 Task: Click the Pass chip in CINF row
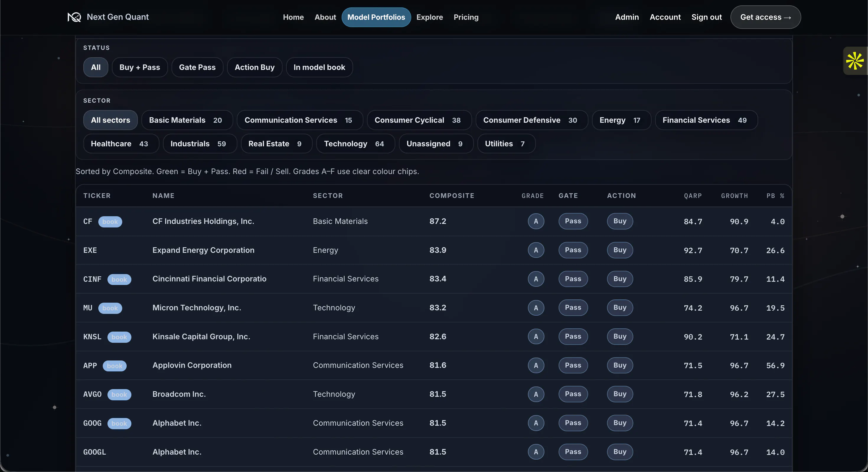click(x=573, y=279)
